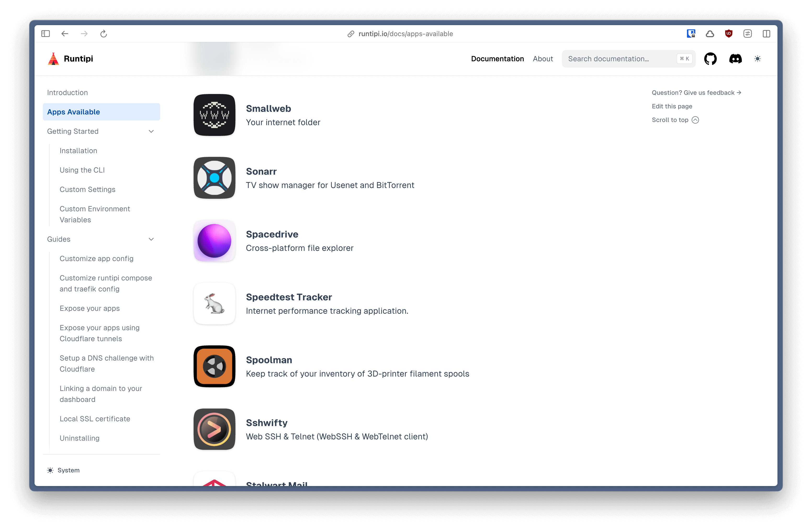This screenshot has width=812, height=530.
Task: Click the Sshwifty app icon
Action: (x=214, y=429)
